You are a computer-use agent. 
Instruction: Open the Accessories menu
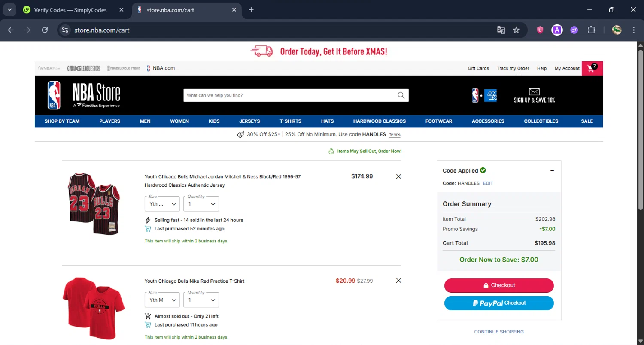pyautogui.click(x=488, y=121)
